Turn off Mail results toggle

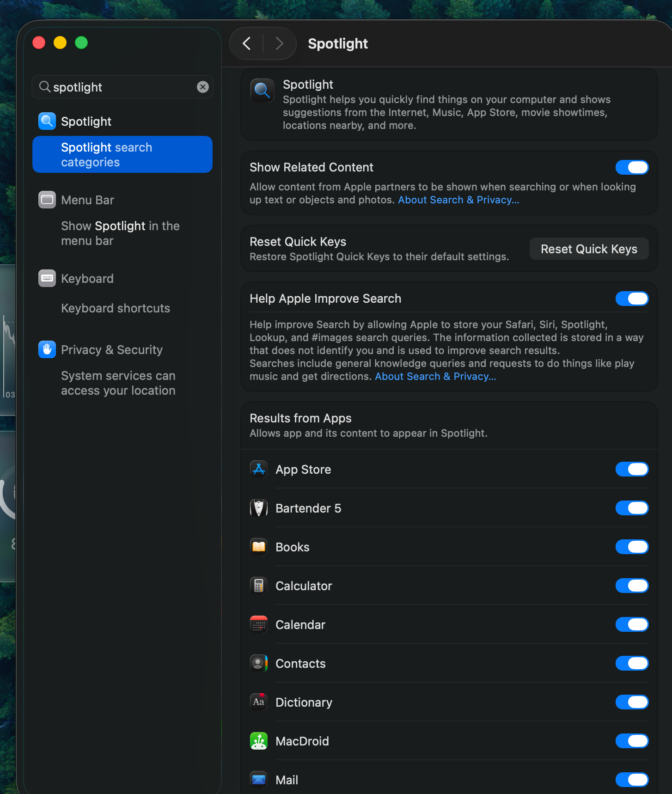(632, 780)
